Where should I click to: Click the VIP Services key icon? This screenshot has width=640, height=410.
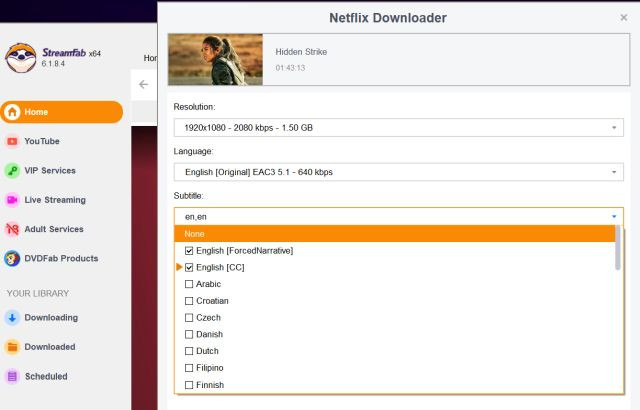coord(12,171)
